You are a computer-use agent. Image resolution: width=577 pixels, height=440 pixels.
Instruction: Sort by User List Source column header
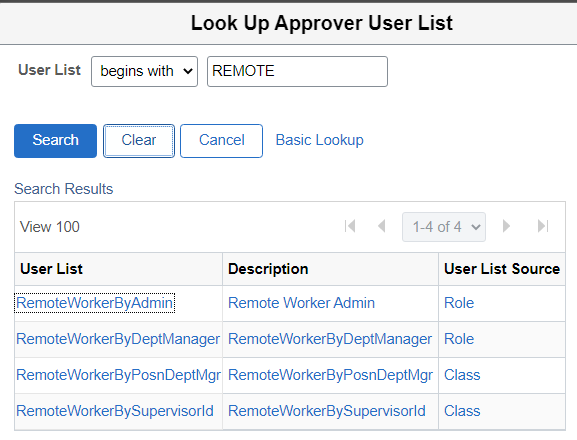click(502, 269)
